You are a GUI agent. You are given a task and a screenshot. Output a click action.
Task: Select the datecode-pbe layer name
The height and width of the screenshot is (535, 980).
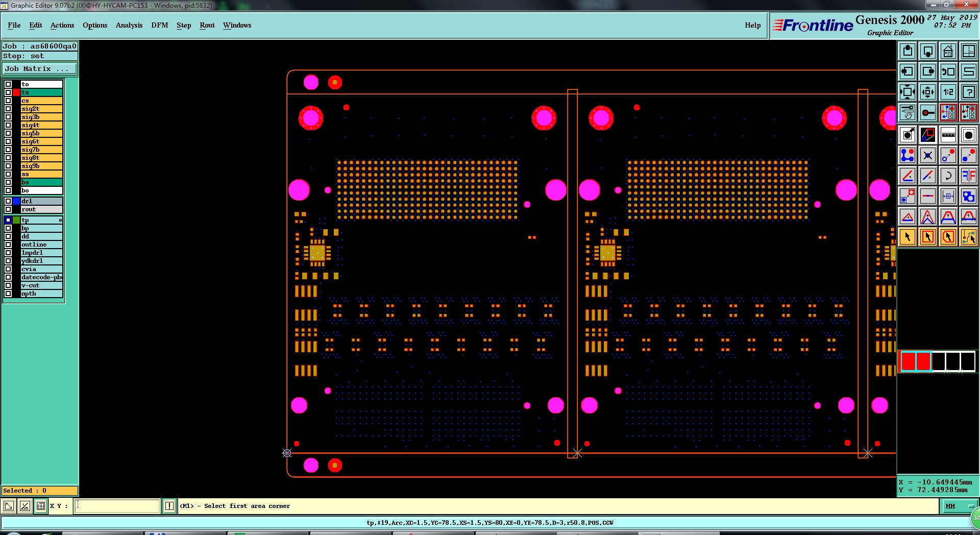click(41, 277)
